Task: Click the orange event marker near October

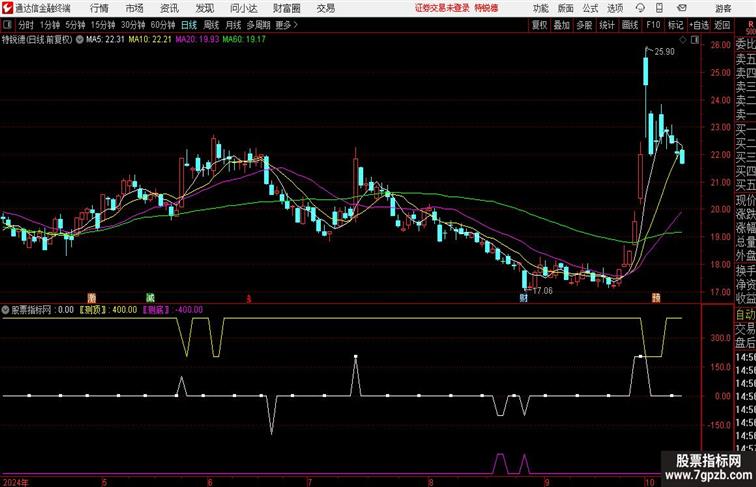Action: [x=656, y=298]
